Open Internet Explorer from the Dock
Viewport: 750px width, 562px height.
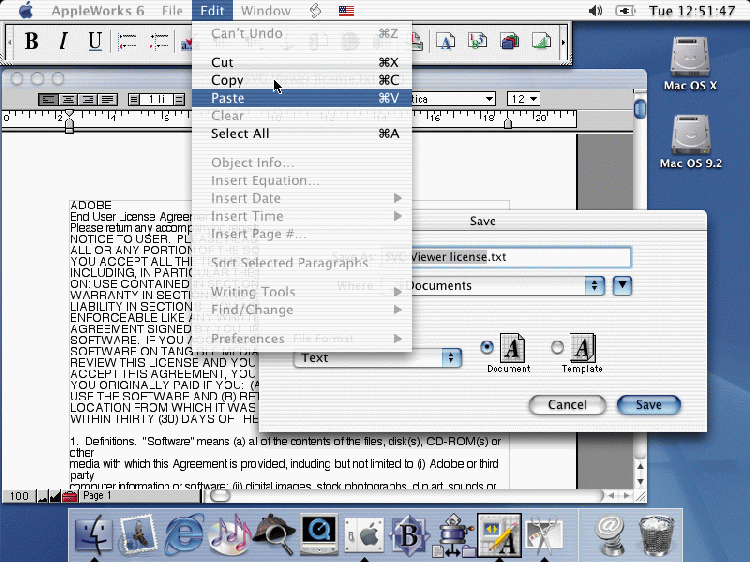[184, 535]
